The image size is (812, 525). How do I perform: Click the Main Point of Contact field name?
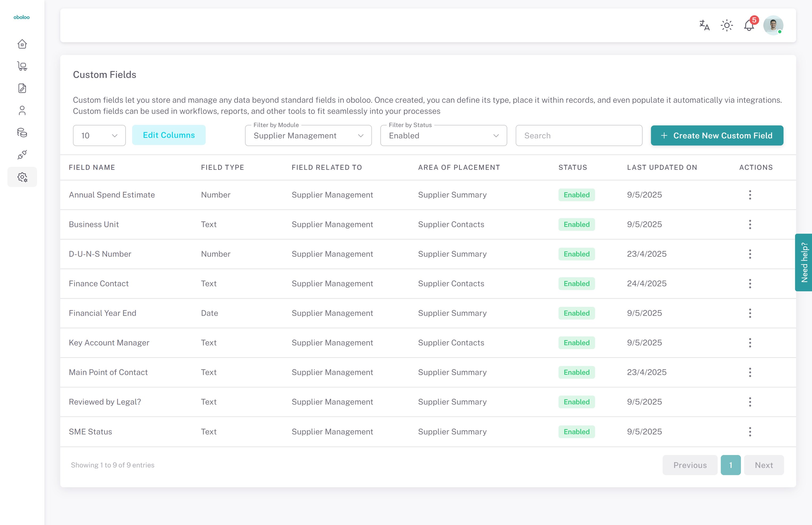[x=108, y=372]
